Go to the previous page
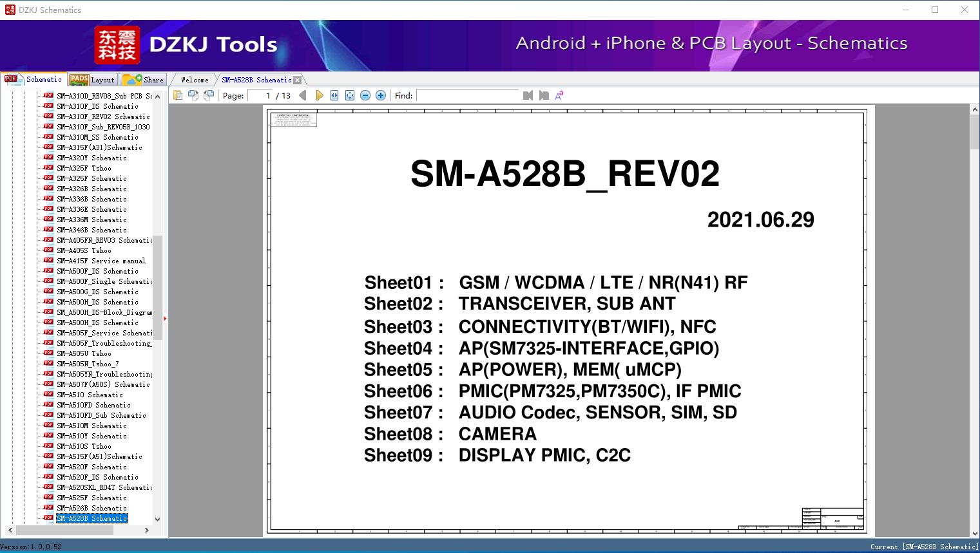 pos(303,95)
